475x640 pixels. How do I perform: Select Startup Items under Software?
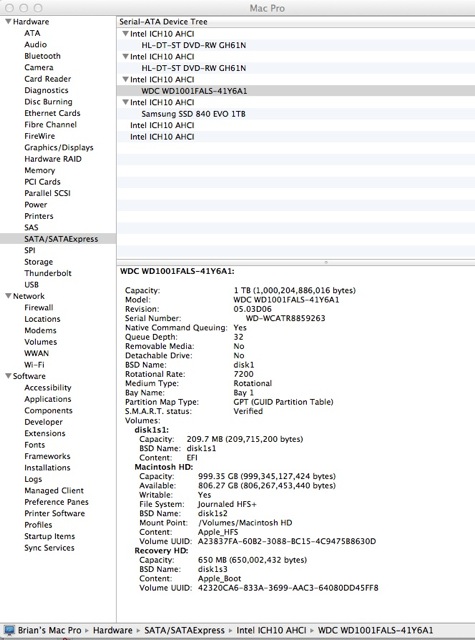[50, 536]
